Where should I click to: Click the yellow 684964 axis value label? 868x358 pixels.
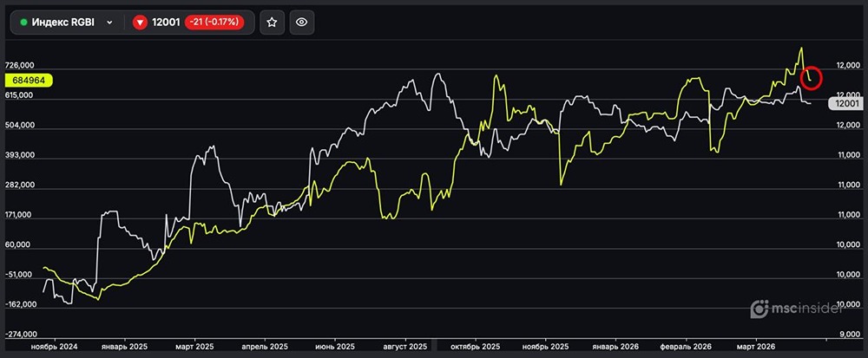pyautogui.click(x=30, y=81)
